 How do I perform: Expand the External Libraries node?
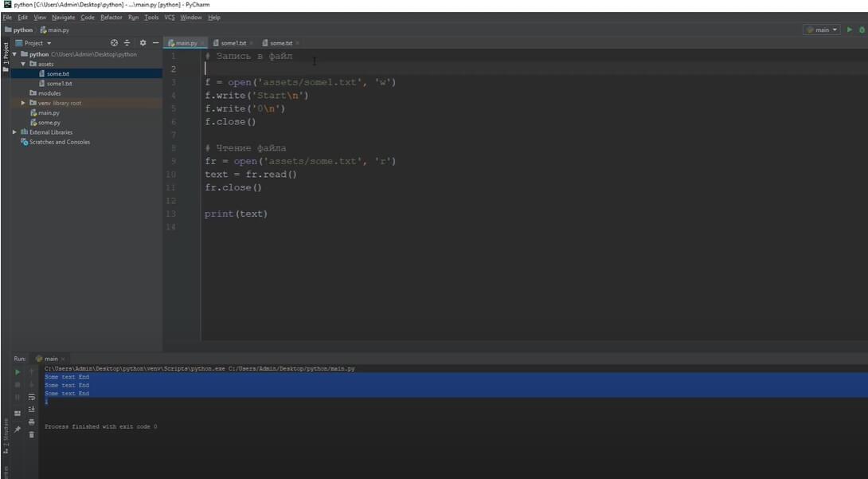click(15, 132)
